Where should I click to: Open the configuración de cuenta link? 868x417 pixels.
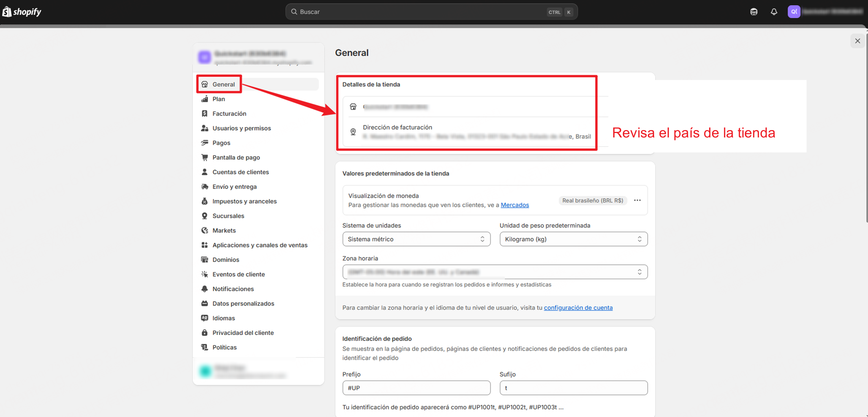tap(578, 308)
